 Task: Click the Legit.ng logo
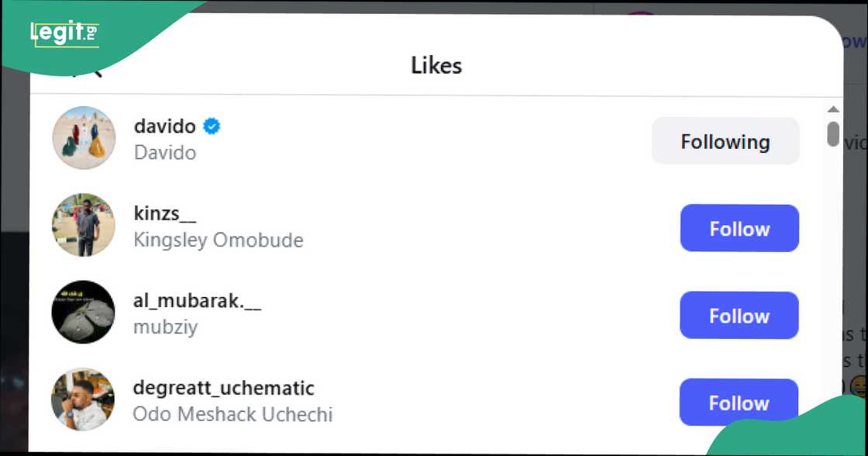(64, 34)
